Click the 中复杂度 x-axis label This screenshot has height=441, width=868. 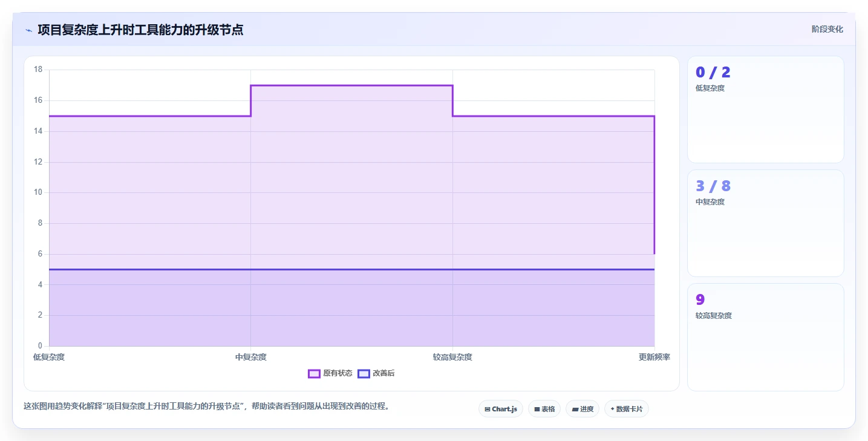click(251, 357)
